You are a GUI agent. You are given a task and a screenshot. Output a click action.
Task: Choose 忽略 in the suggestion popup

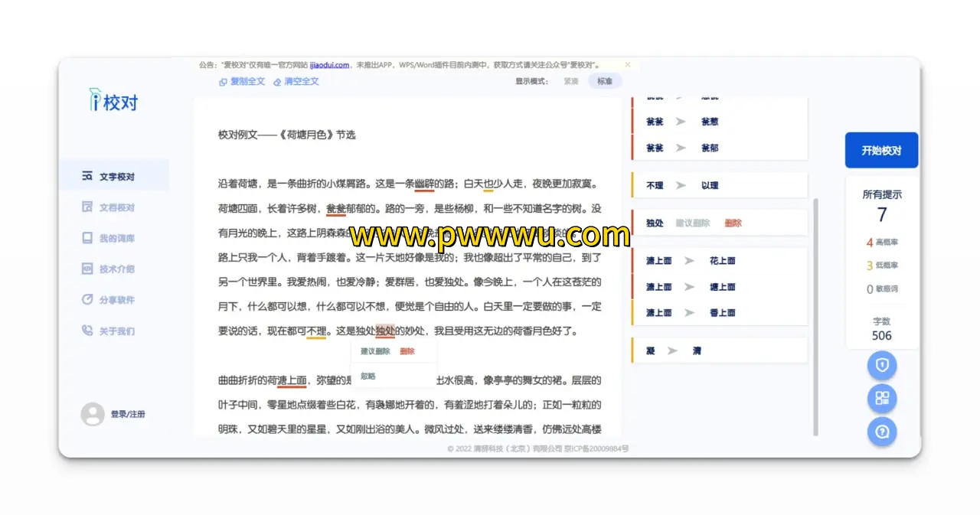[368, 376]
